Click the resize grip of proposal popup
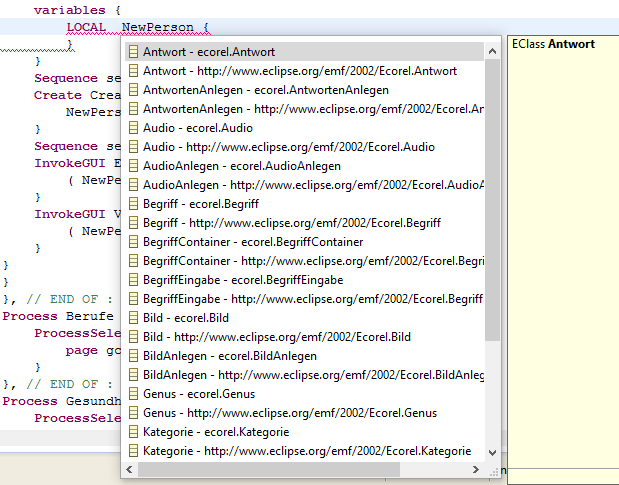The height and width of the screenshot is (485, 619). [x=493, y=471]
